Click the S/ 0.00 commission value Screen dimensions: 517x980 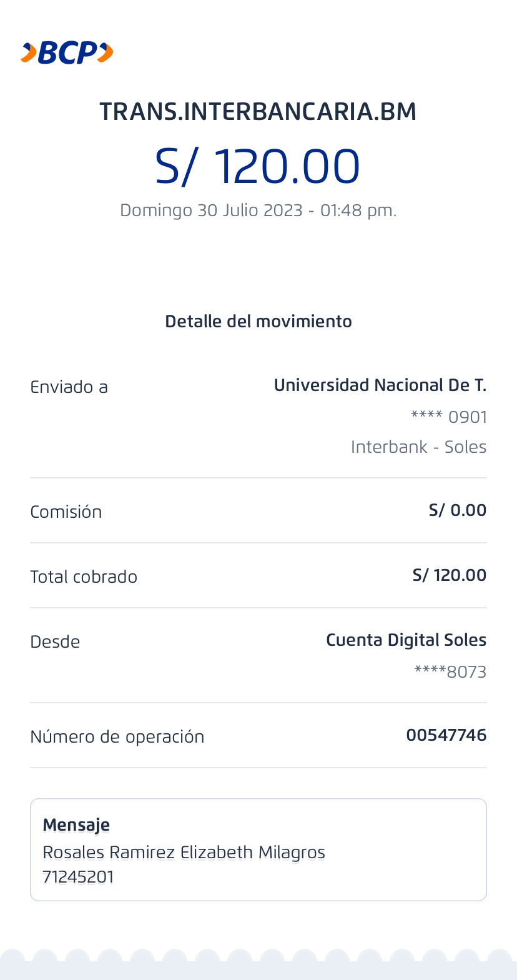(457, 510)
